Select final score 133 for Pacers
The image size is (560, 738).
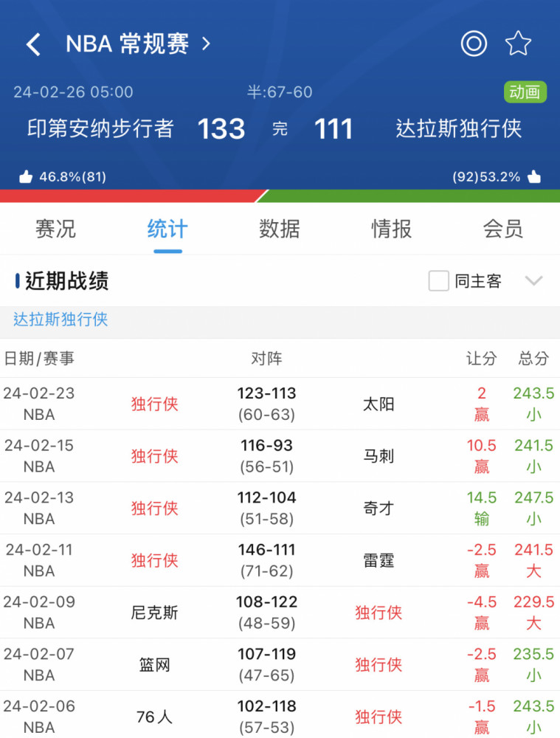click(221, 129)
